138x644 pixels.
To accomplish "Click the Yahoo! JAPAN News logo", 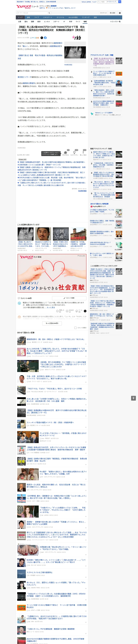I will point(27,7).
